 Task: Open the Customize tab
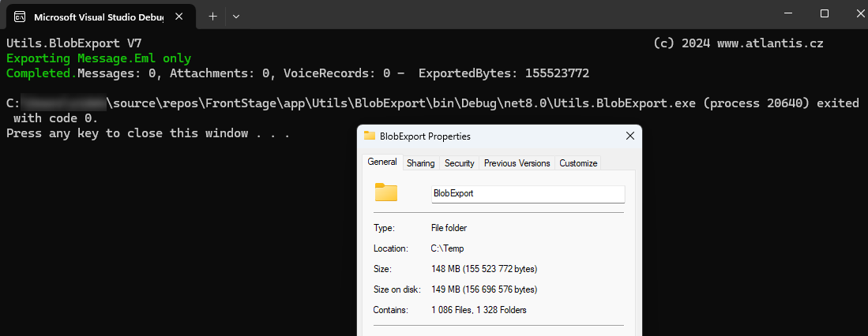578,163
